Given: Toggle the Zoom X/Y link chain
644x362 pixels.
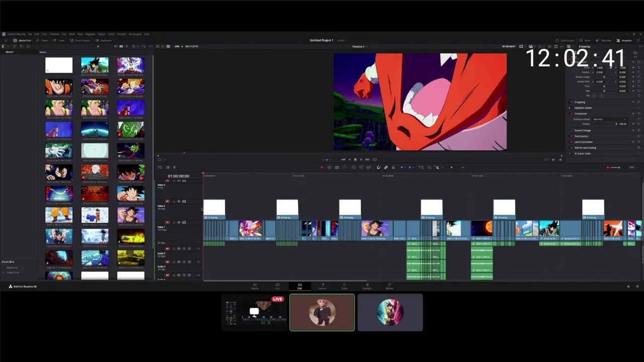Looking at the screenshot, I should [x=611, y=67].
